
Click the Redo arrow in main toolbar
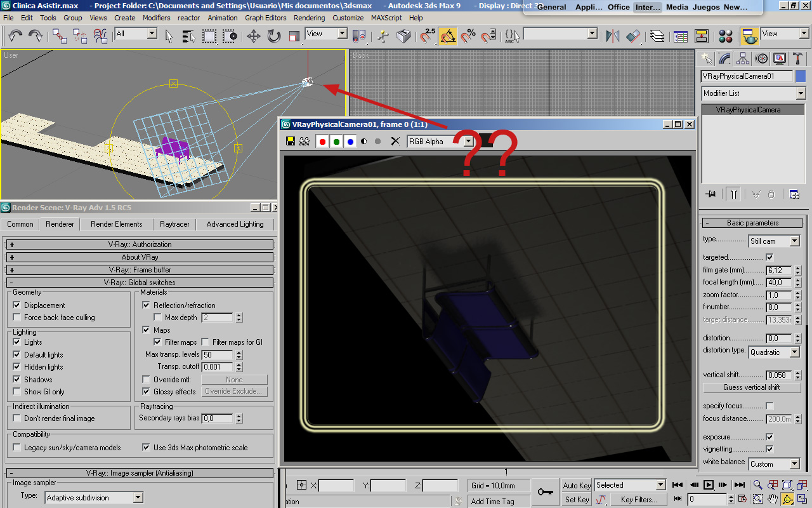point(36,36)
